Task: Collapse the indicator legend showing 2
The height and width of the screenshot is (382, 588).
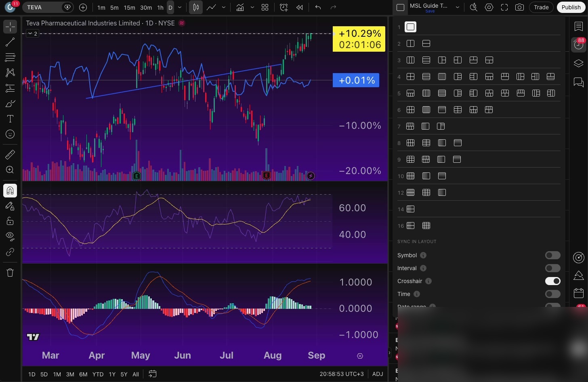Action: 32,34
